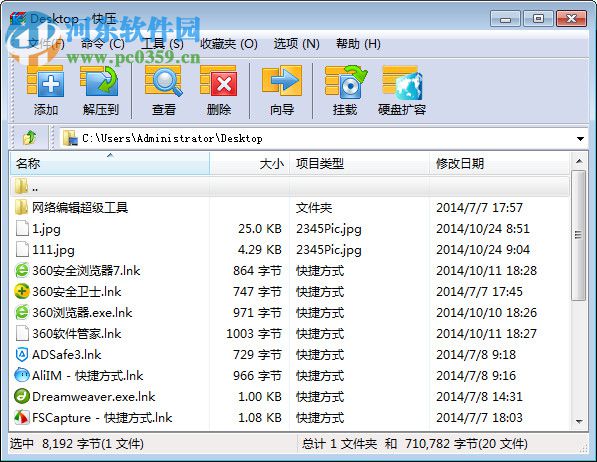
Task: Sort by the 项目类型 column header
Action: tap(359, 163)
